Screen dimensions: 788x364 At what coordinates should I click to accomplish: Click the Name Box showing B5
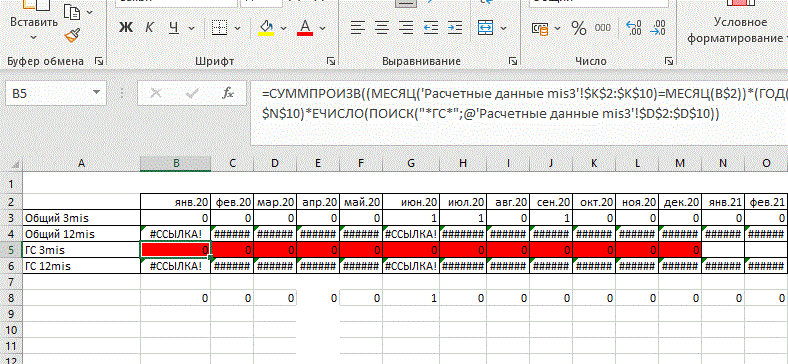(56, 93)
